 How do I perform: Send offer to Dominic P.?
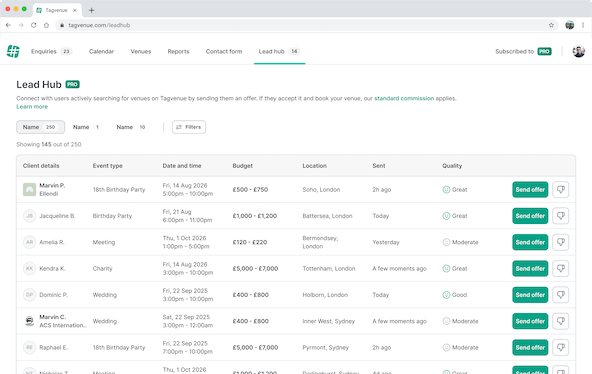tap(530, 295)
